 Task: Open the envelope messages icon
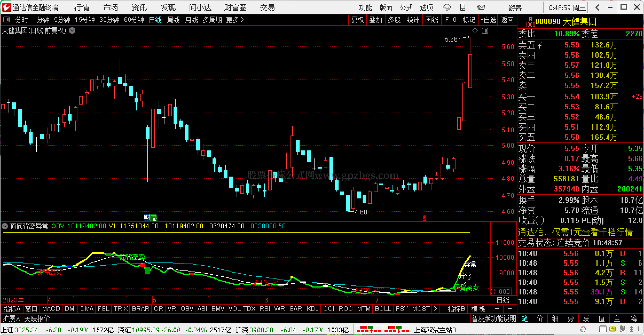coord(481,7)
